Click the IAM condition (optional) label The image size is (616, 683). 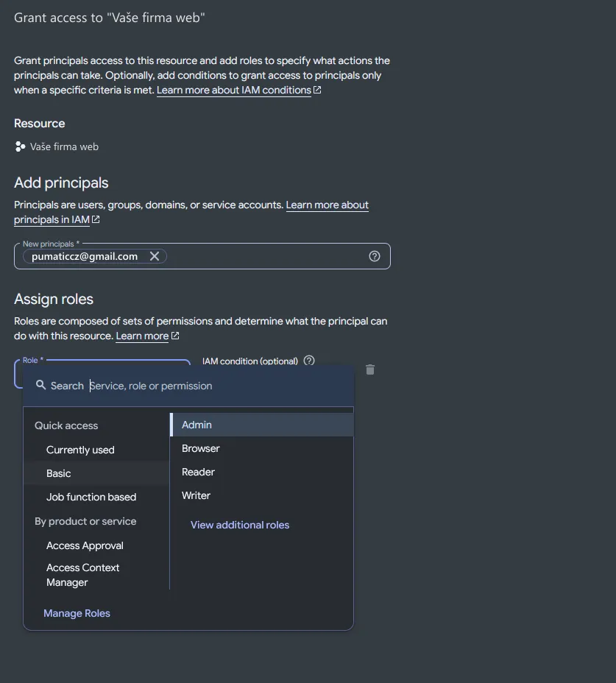(250, 361)
